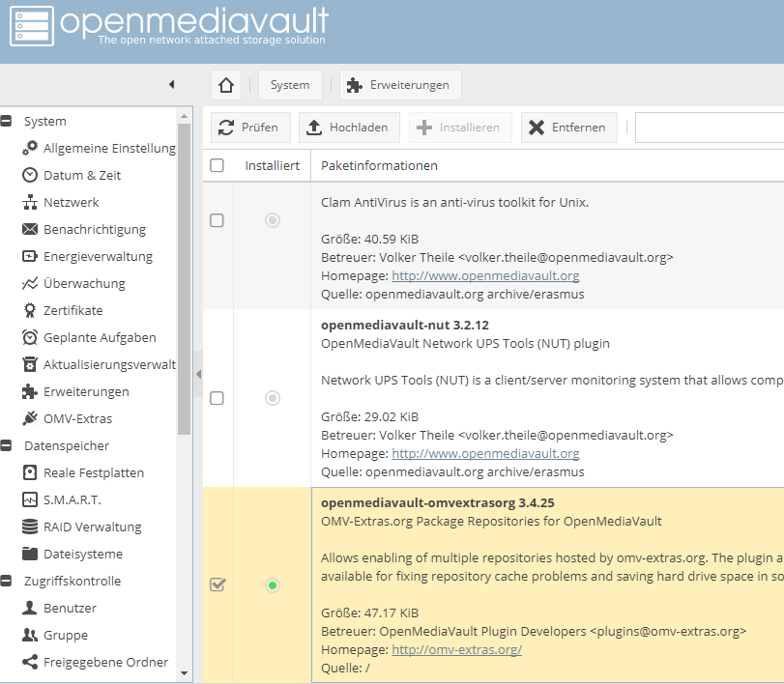Sort by the Paketinformationen column header
This screenshot has height=684, width=784.
547,165
